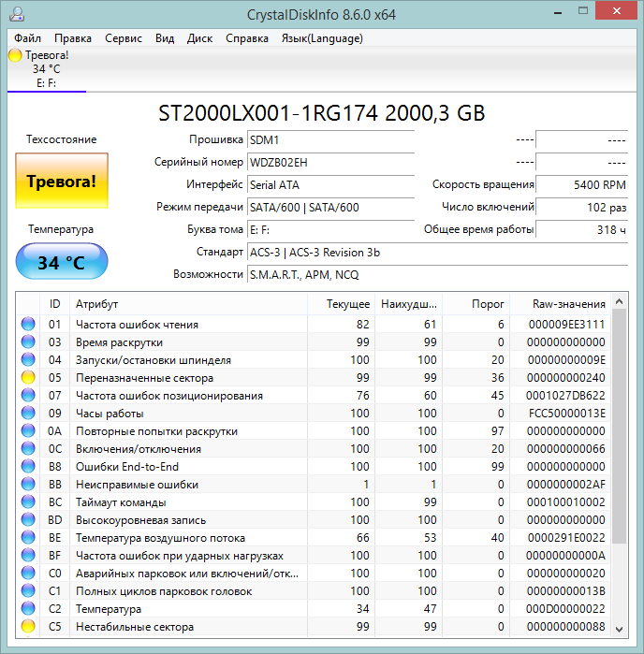This screenshot has height=654, width=644.
Task: Open the Диск menu
Action: (x=199, y=38)
